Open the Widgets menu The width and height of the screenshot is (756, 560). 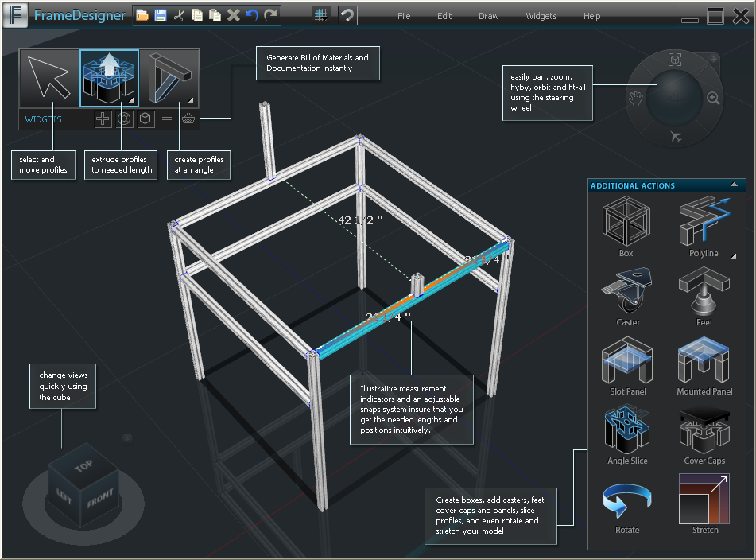pos(541,16)
